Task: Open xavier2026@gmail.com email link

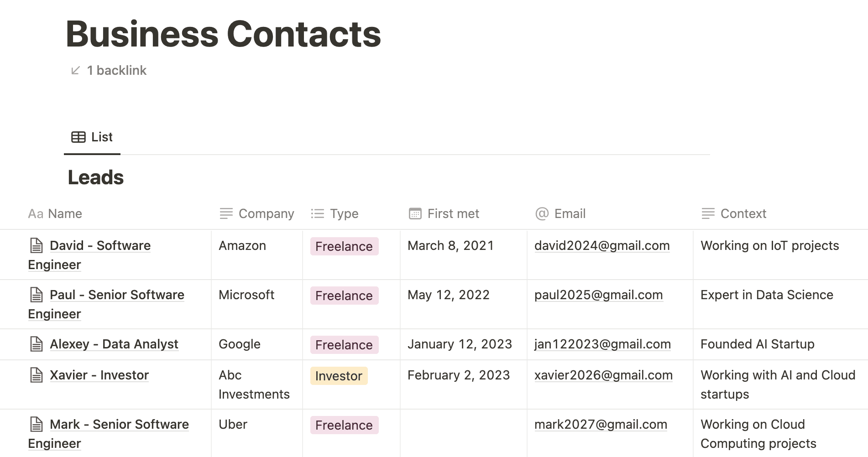Action: [603, 375]
